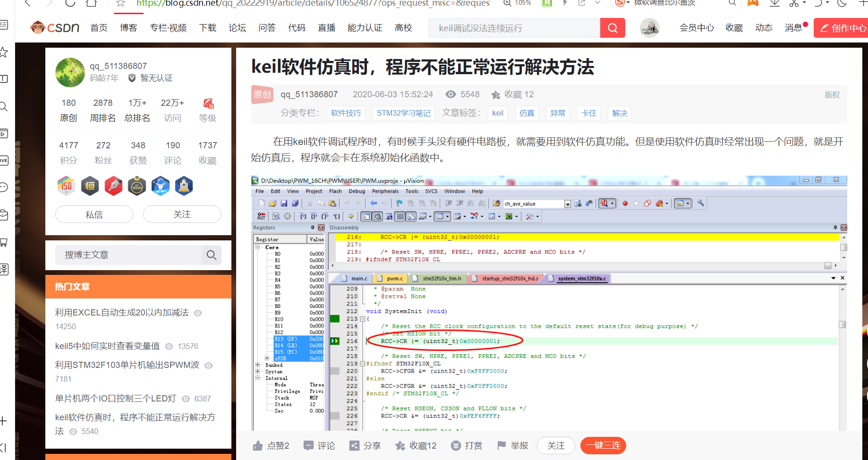Click the keil article tag
This screenshot has width=868, height=460.
point(498,113)
